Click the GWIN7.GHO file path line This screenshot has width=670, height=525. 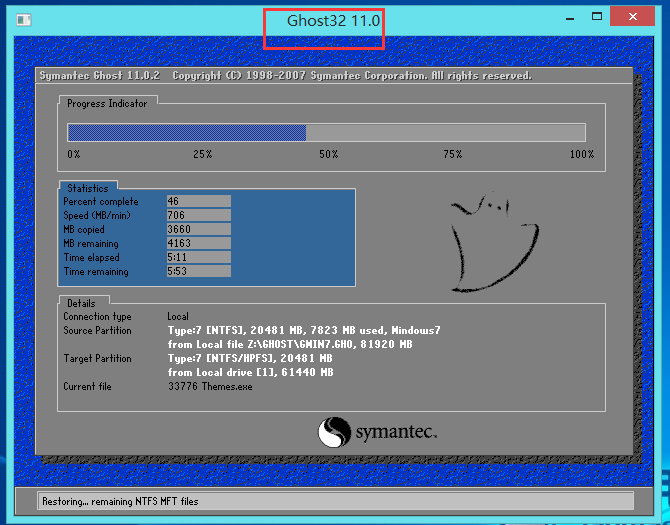290,344
